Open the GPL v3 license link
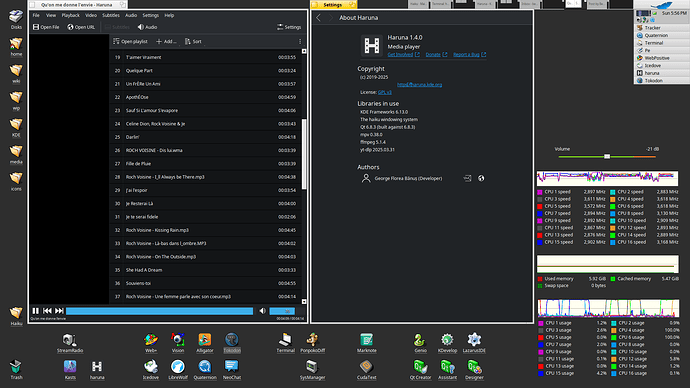 click(385, 92)
